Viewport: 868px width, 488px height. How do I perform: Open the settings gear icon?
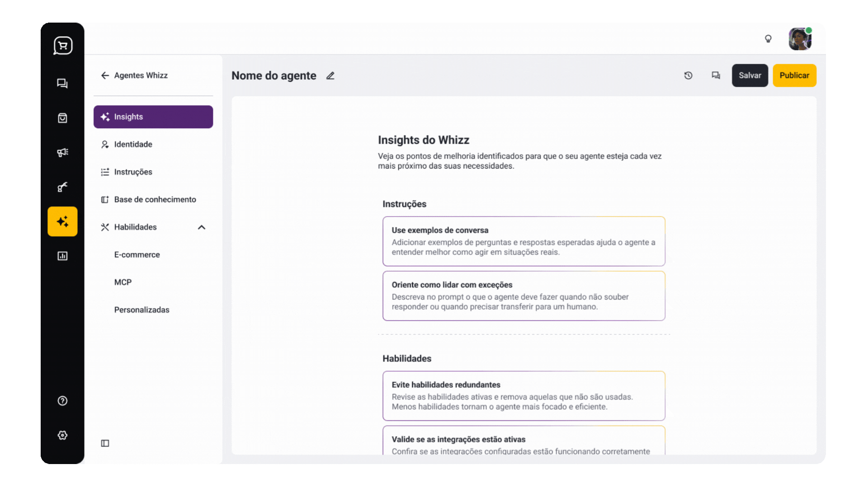point(62,435)
